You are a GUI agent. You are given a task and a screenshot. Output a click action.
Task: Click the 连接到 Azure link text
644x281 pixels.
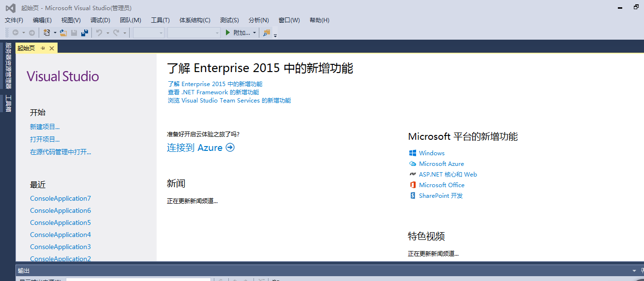(195, 148)
